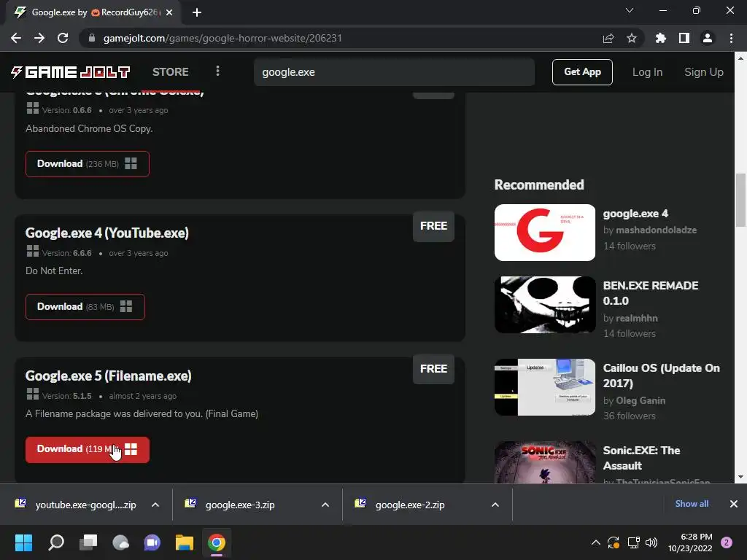Image resolution: width=747 pixels, height=560 pixels.
Task: Close the Google.exe browser tab
Action: point(169,12)
